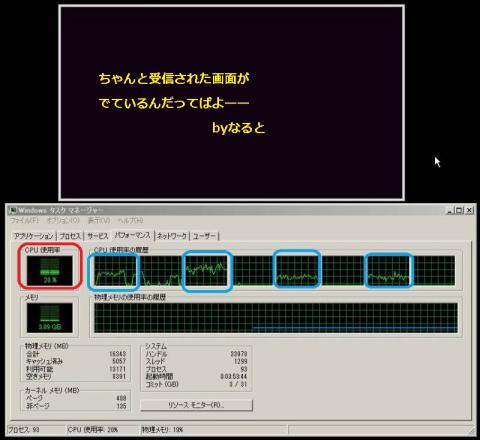Switch to the アプリケーション tab
This screenshot has height=440, width=480.
click(x=33, y=236)
